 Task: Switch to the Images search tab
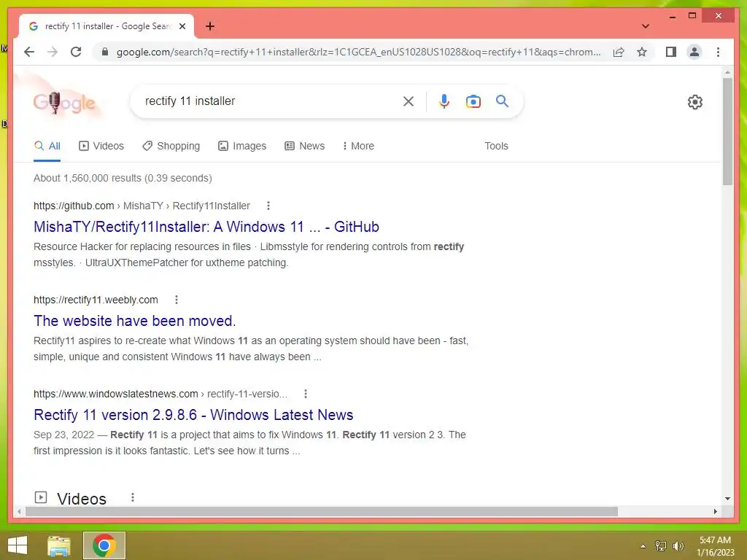(242, 146)
